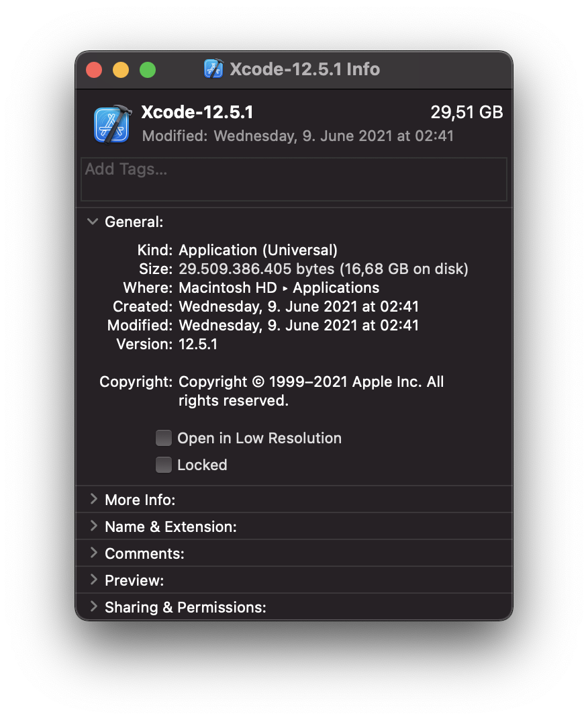The width and height of the screenshot is (588, 720).
Task: Click the Xcode-12.5.1 name in header
Action: pyautogui.click(x=197, y=112)
